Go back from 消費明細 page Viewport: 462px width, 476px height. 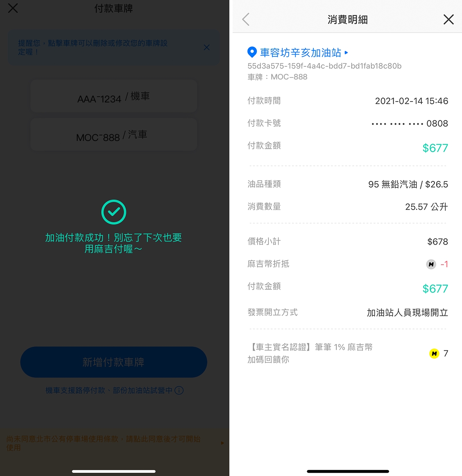tap(246, 19)
